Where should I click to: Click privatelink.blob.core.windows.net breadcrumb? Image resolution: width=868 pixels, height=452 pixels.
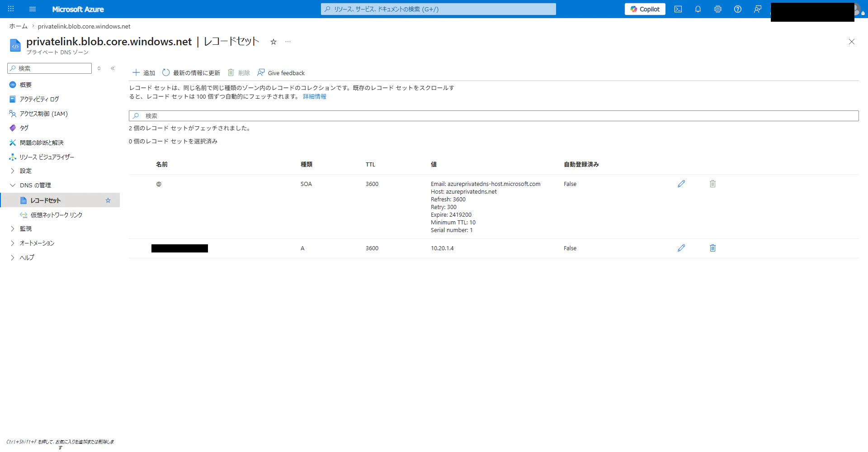click(x=84, y=26)
